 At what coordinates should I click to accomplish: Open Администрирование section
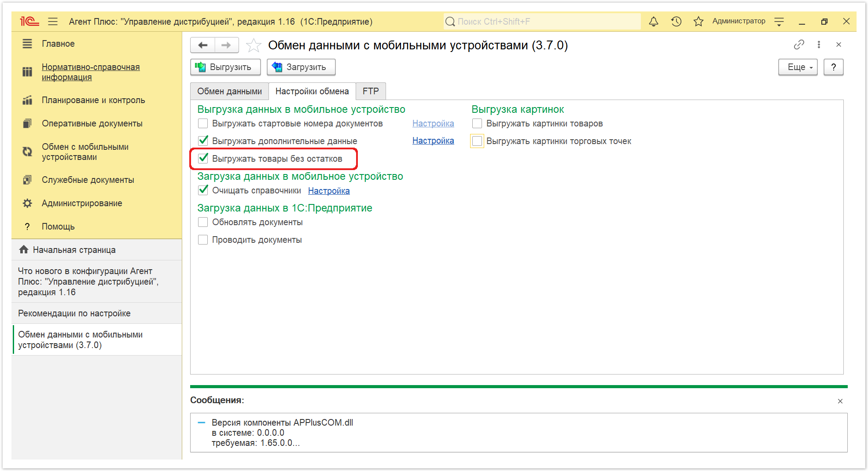tap(82, 203)
